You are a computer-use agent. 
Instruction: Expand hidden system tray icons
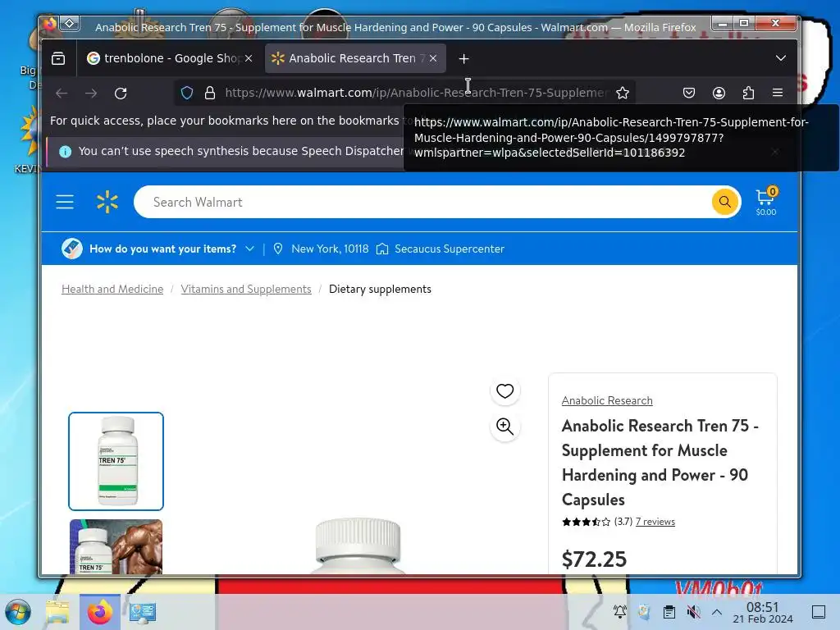tap(717, 611)
